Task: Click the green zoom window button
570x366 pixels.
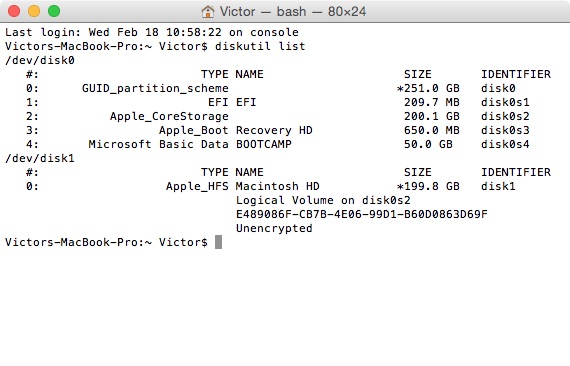Action: tap(54, 11)
